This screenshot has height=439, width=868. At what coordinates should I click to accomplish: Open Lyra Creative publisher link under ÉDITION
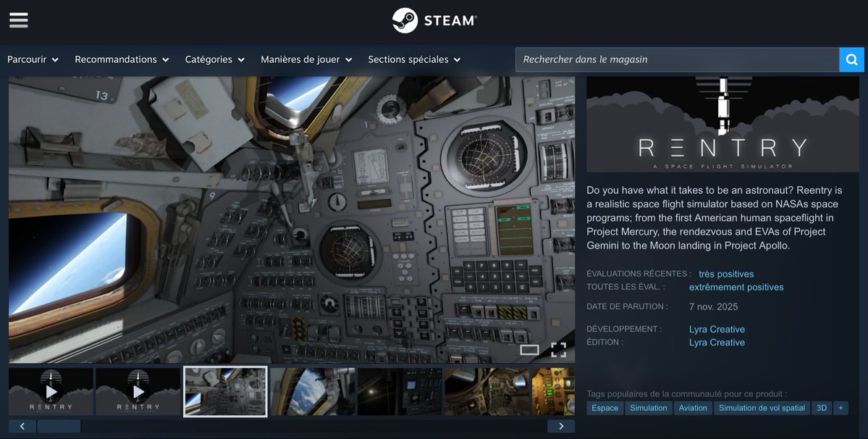(x=717, y=343)
